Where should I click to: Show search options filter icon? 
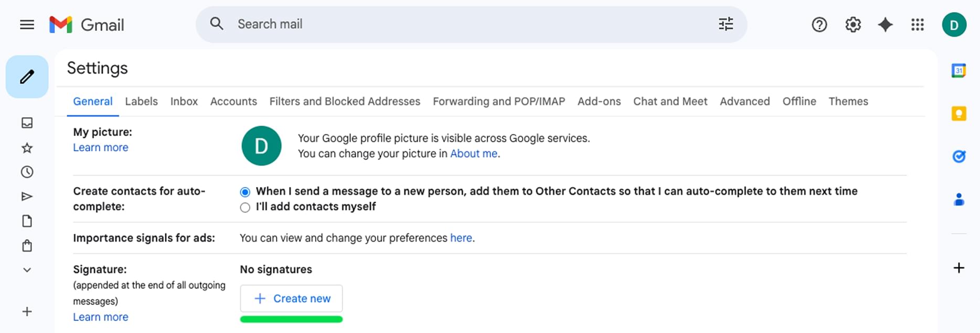(x=726, y=24)
